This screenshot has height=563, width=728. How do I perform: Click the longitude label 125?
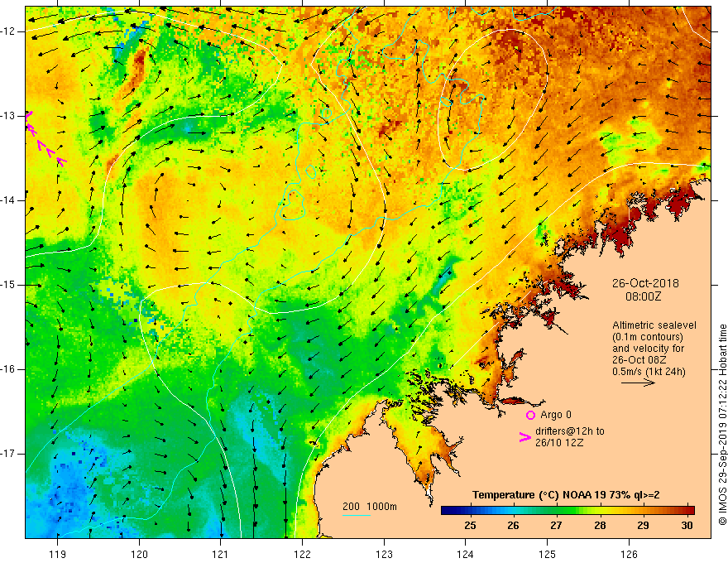click(x=548, y=554)
